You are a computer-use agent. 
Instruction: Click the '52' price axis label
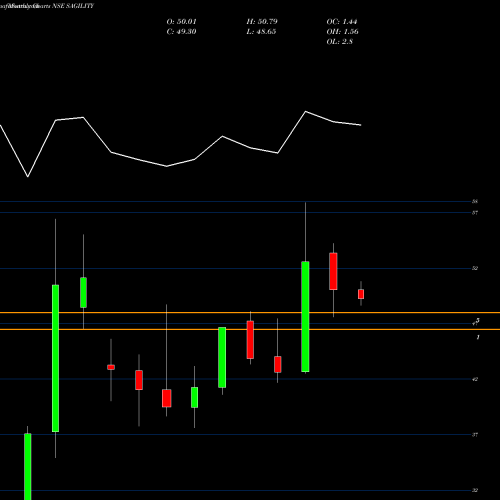[475, 268]
